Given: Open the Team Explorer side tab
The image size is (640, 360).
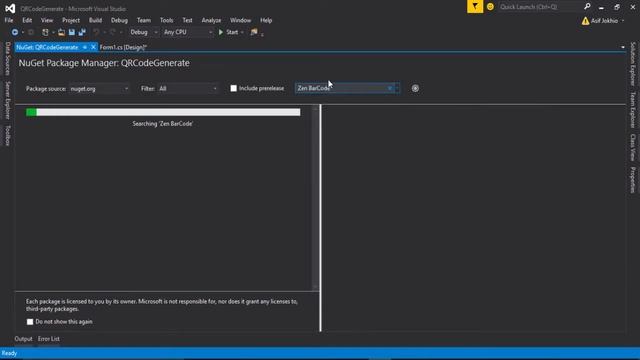Looking at the screenshot, I should (633, 110).
